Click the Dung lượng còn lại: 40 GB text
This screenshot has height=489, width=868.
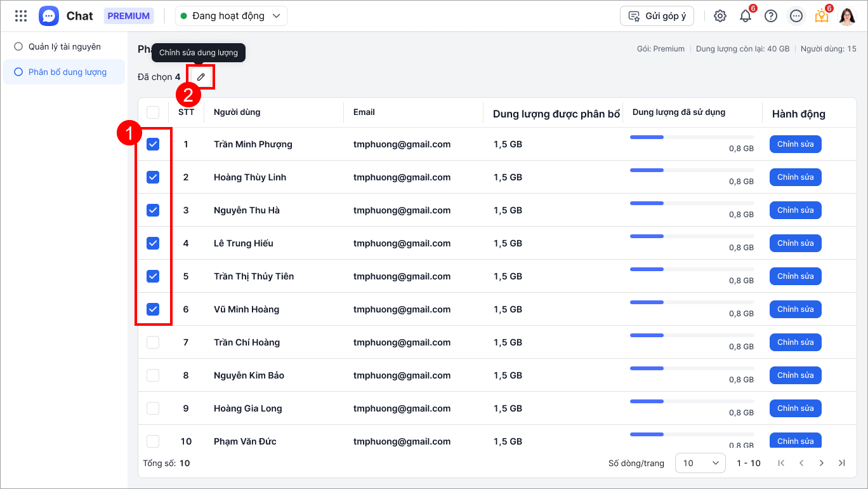[743, 49]
